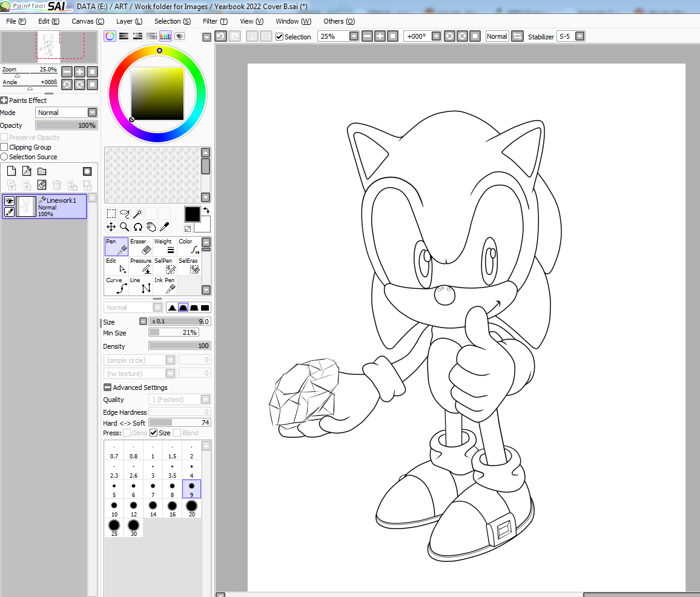Uncheck the Press Size checkbox
Image resolution: width=700 pixels, height=597 pixels.
coord(154,433)
